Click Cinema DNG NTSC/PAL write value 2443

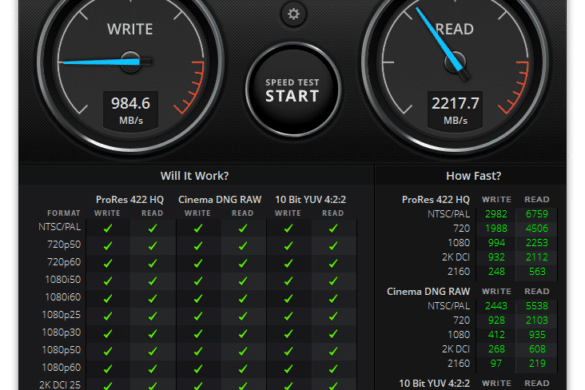click(x=496, y=306)
